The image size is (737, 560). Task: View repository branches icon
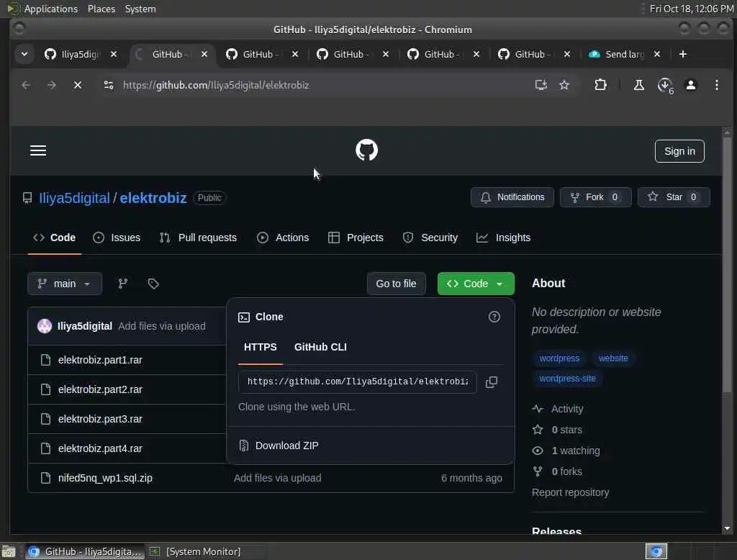[122, 284]
